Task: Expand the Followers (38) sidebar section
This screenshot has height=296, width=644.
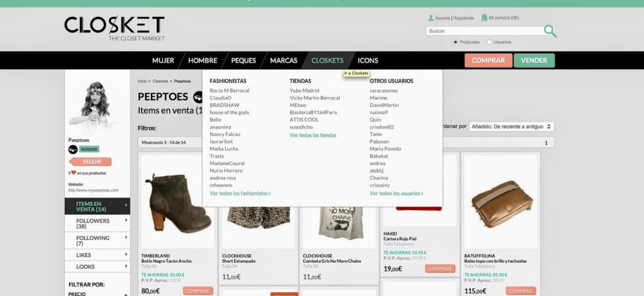Action: click(x=97, y=224)
